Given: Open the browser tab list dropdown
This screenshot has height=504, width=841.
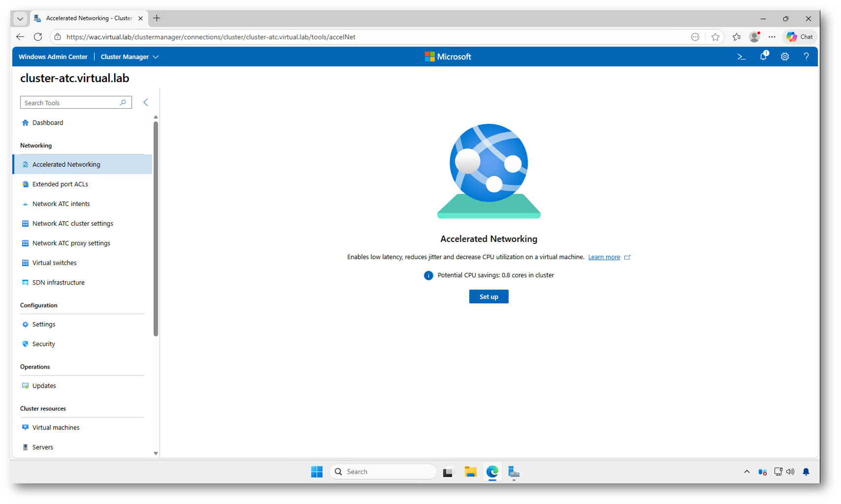Looking at the screenshot, I should click(20, 19).
